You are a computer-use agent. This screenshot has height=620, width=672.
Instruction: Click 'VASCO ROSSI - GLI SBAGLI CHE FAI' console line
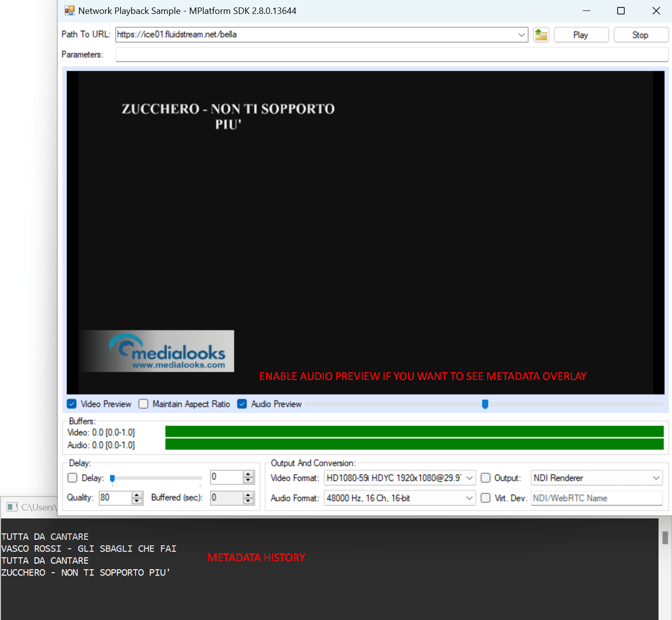(89, 549)
